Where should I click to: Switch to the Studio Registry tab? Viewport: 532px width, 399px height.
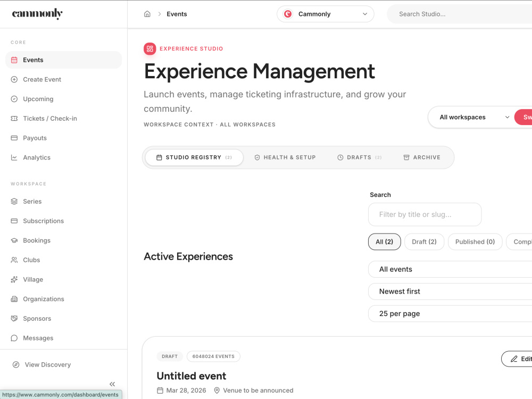pos(194,157)
